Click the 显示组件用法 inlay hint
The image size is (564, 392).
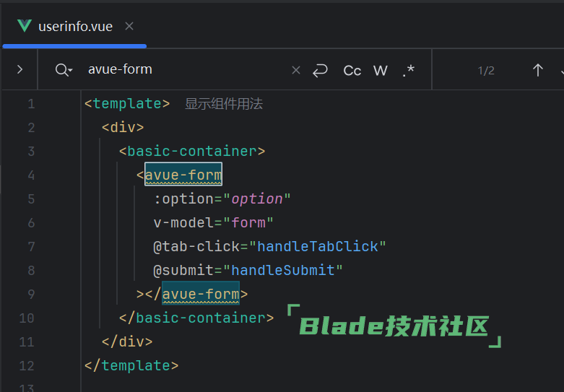[x=224, y=104]
